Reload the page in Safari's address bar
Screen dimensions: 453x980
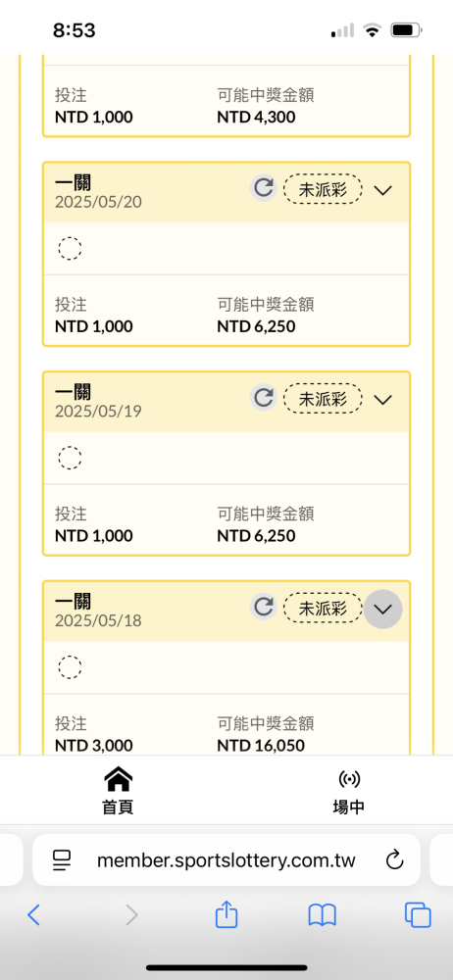[x=394, y=860]
